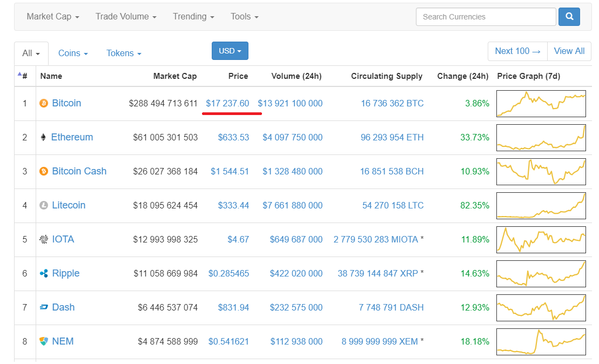Open the Litecoin name link
Screen dimensions: 599x364
69,205
